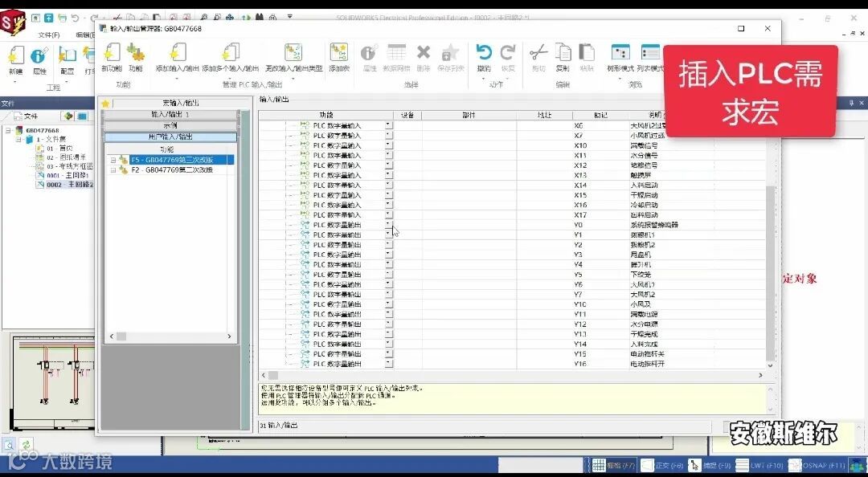
Task: Click the SolidWorks Electrical logo icon
Action: click(x=14, y=24)
